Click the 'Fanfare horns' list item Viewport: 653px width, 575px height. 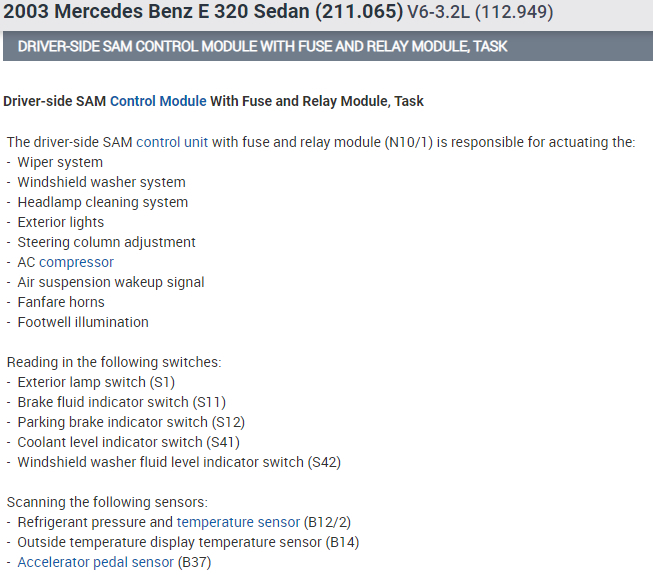[x=60, y=302]
